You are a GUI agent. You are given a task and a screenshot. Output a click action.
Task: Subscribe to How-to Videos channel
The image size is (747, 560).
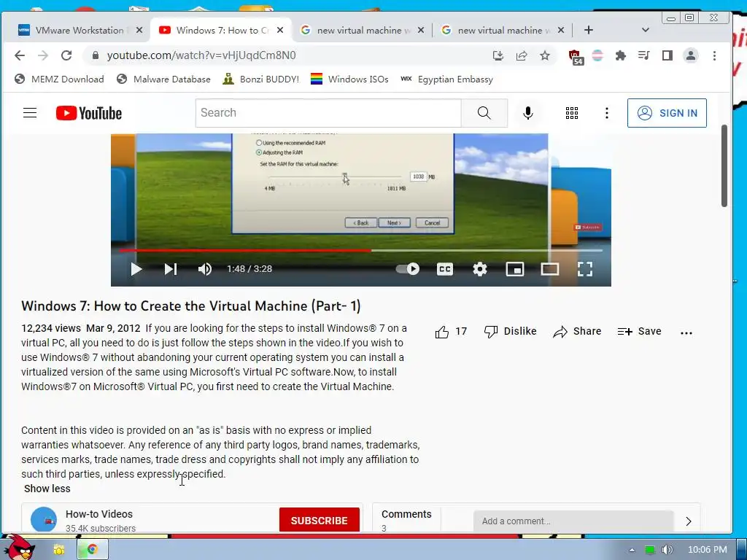[320, 521]
